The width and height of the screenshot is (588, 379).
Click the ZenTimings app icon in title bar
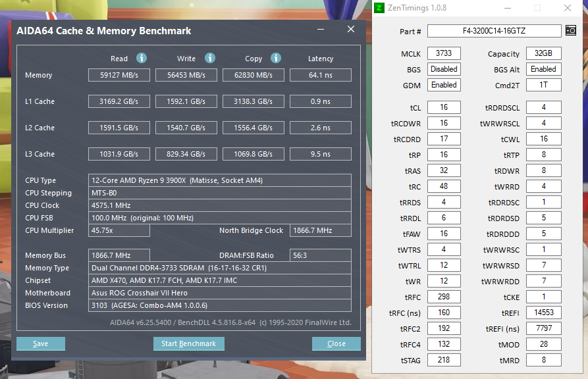(379, 8)
